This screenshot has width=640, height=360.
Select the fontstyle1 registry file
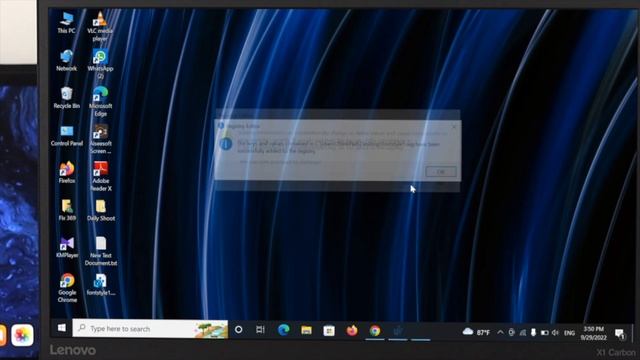pos(100,284)
